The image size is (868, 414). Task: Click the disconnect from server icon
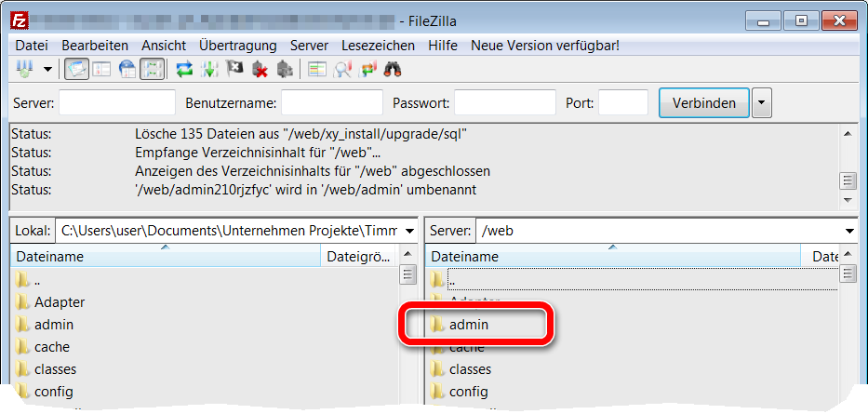coord(260,68)
